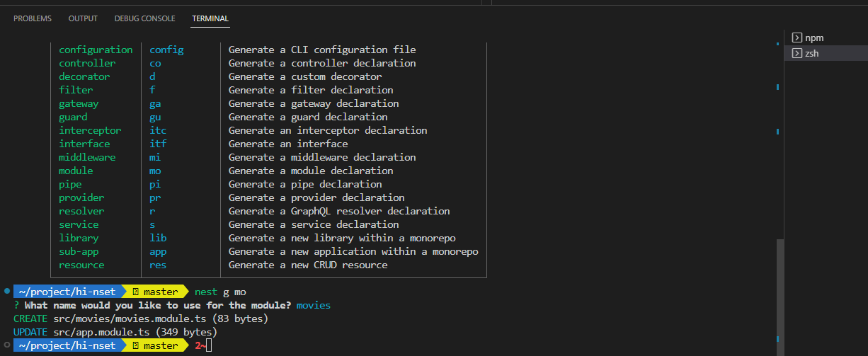This screenshot has width=868, height=356.
Task: Click the terminal cursor at the prompt
Action: pyautogui.click(x=209, y=345)
